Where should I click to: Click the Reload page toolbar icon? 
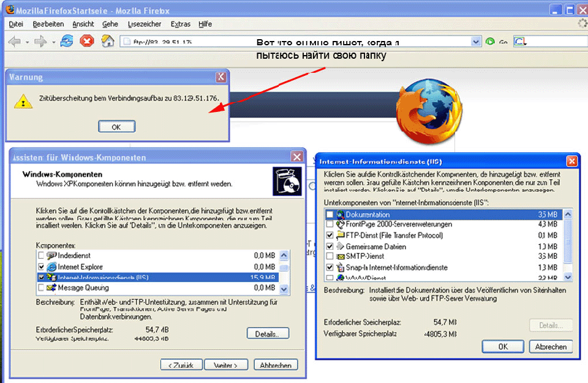pos(67,42)
